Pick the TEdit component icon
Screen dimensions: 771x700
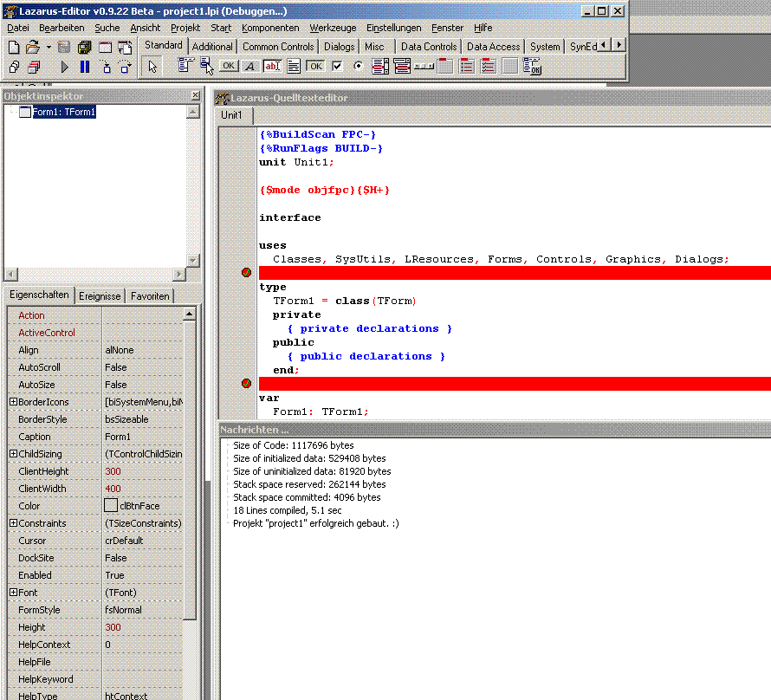[272, 66]
